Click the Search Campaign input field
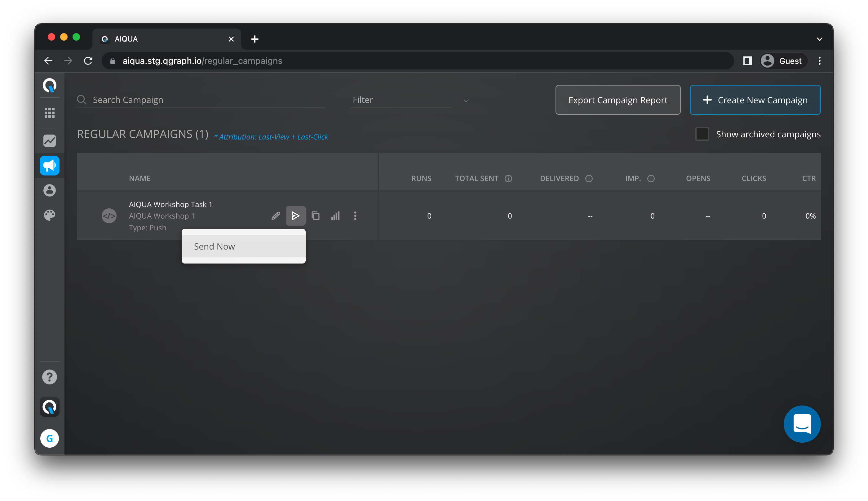This screenshot has width=868, height=501. 206,100
